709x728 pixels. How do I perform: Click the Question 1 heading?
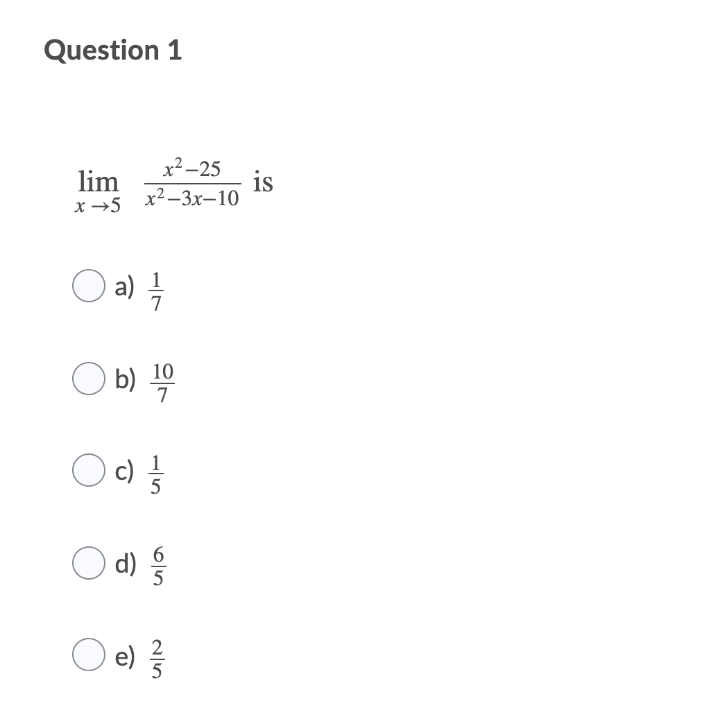(x=113, y=50)
